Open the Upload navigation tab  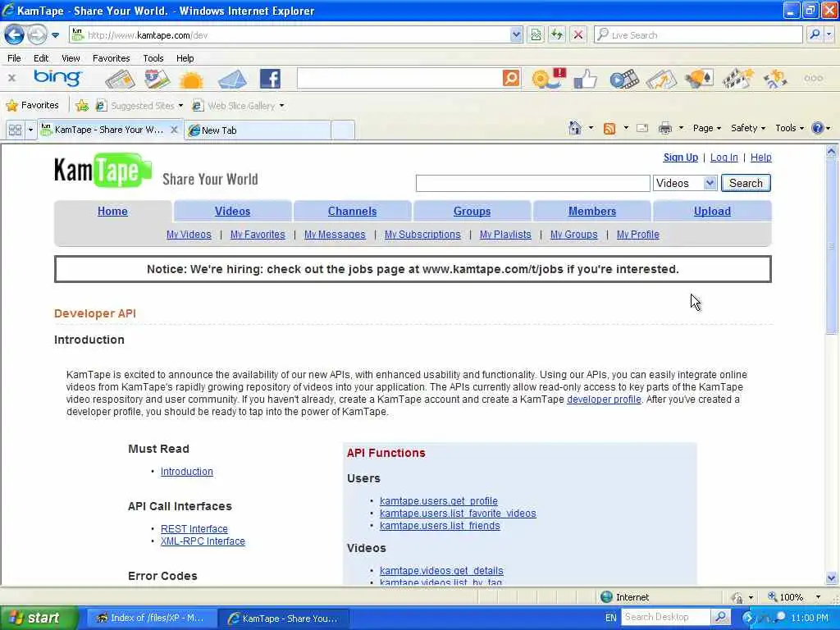click(712, 211)
